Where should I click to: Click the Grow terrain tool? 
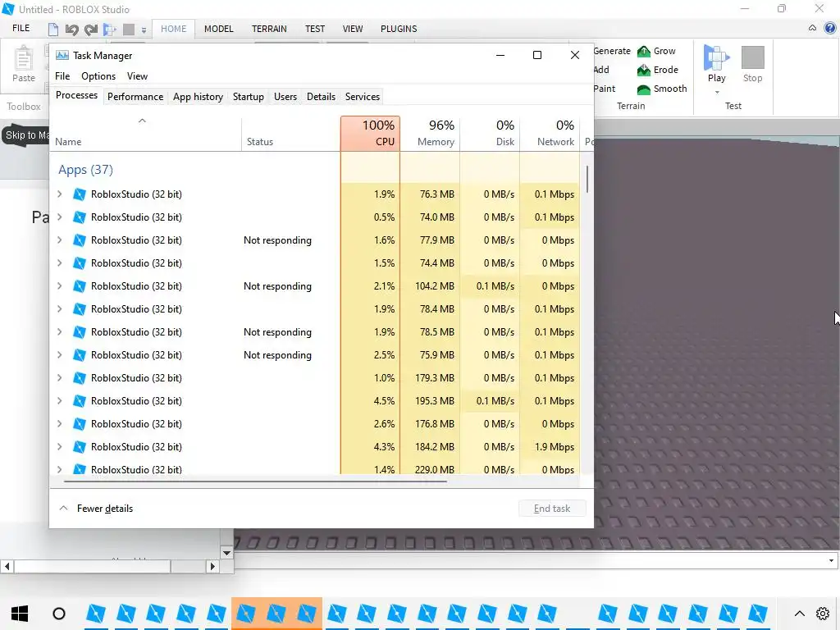click(656, 51)
